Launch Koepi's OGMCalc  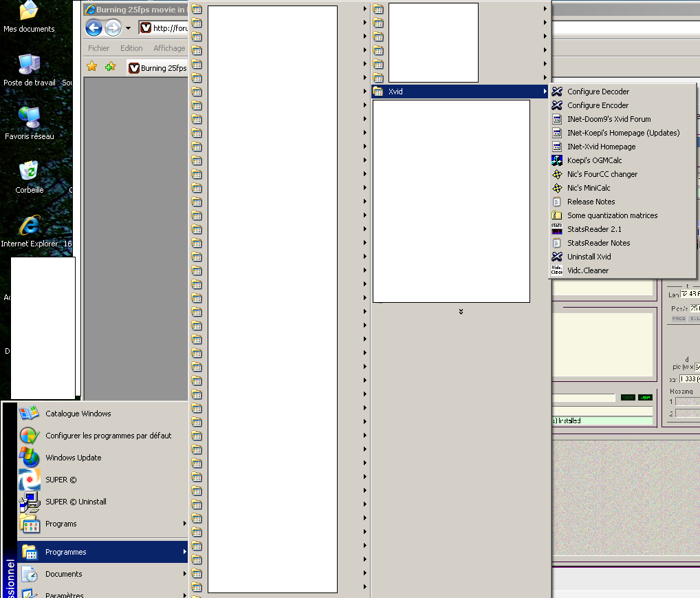tap(622, 160)
